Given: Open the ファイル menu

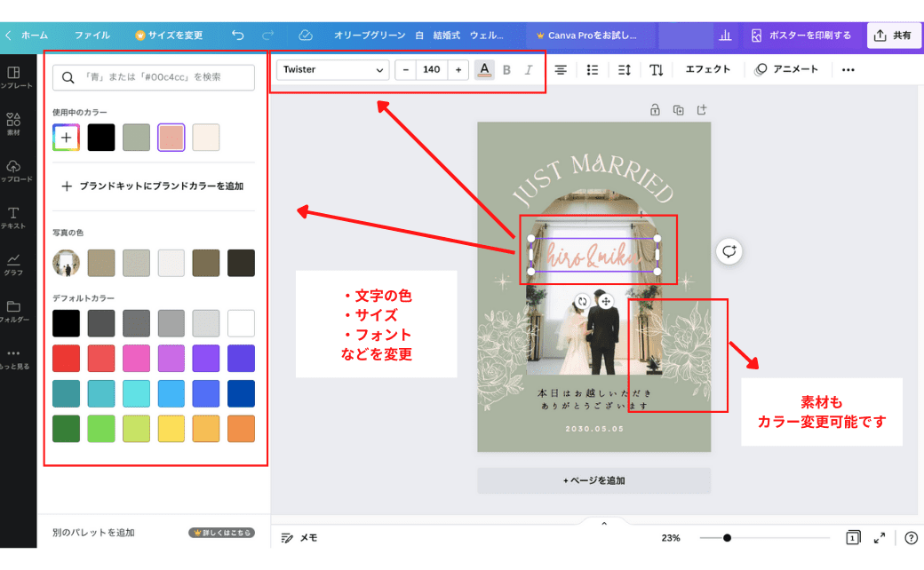Looking at the screenshot, I should 92,36.
